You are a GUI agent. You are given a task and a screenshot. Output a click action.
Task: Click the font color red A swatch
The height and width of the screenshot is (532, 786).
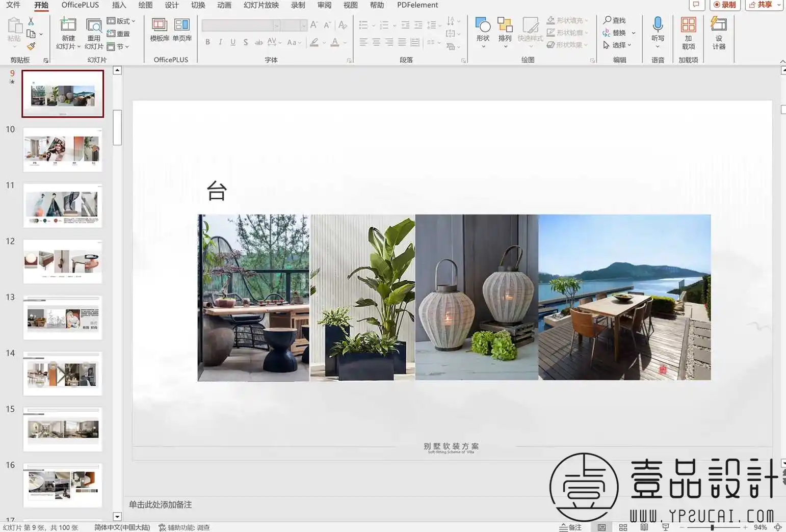coord(335,42)
